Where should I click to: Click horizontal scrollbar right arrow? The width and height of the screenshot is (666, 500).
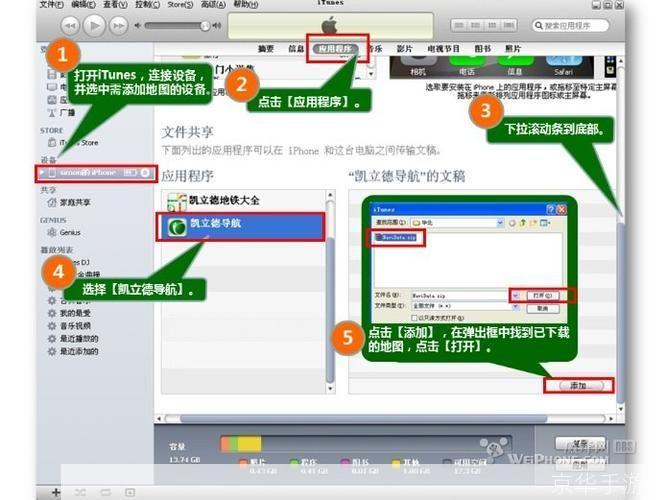point(612,419)
